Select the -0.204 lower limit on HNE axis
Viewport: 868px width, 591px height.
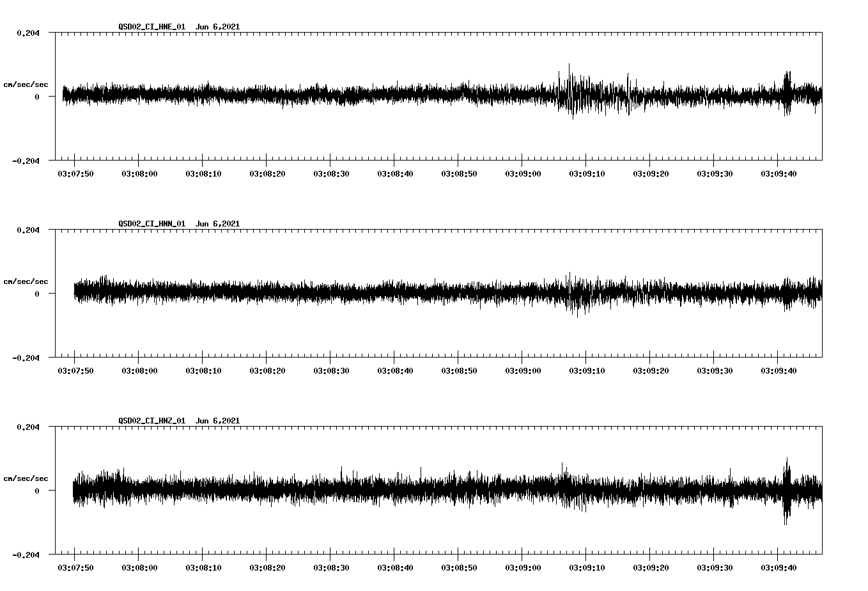(26, 161)
